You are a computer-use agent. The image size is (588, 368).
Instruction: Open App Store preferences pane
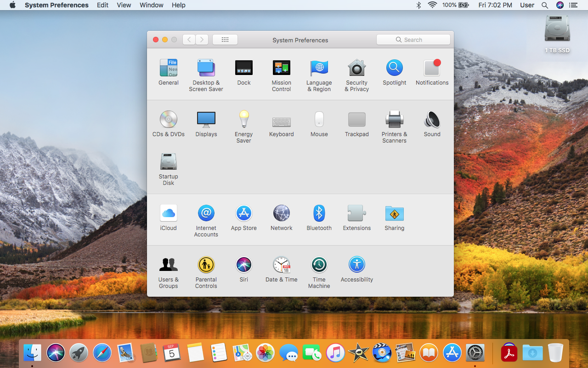[244, 218]
